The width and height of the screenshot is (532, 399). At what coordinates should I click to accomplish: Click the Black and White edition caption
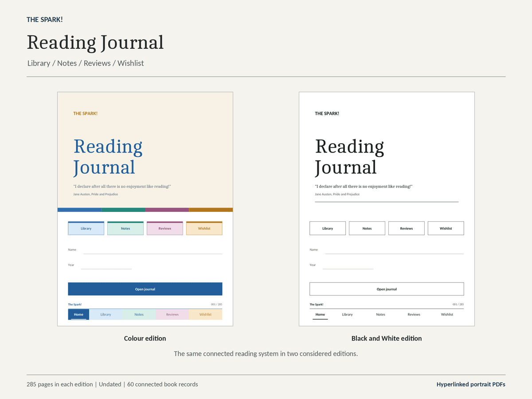387,338
